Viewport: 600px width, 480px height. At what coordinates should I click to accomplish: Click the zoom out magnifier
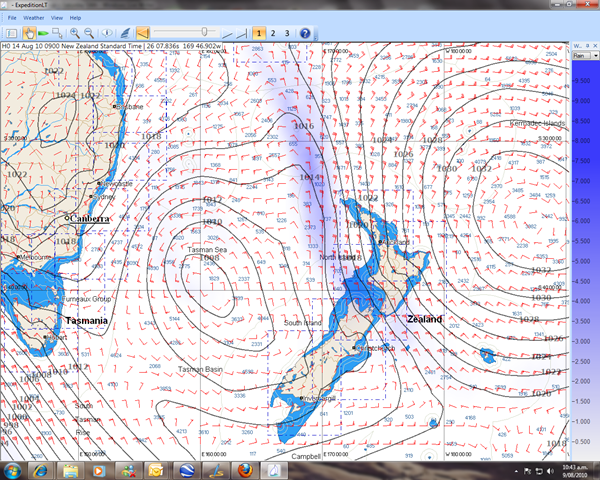[x=89, y=33]
